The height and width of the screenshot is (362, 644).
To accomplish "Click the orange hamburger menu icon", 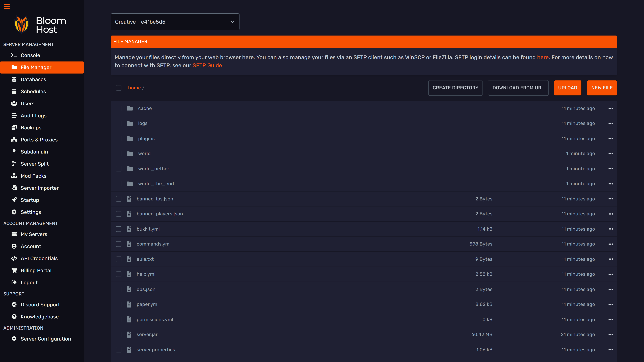I will (x=7, y=7).
